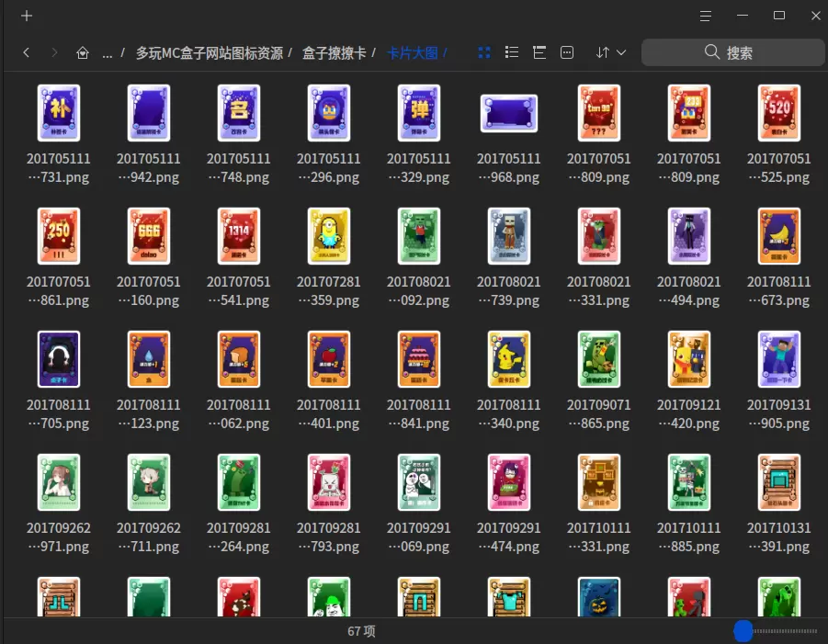Select the red 666 card thumbnail
Screen dimensions: 828x644
point(148,236)
